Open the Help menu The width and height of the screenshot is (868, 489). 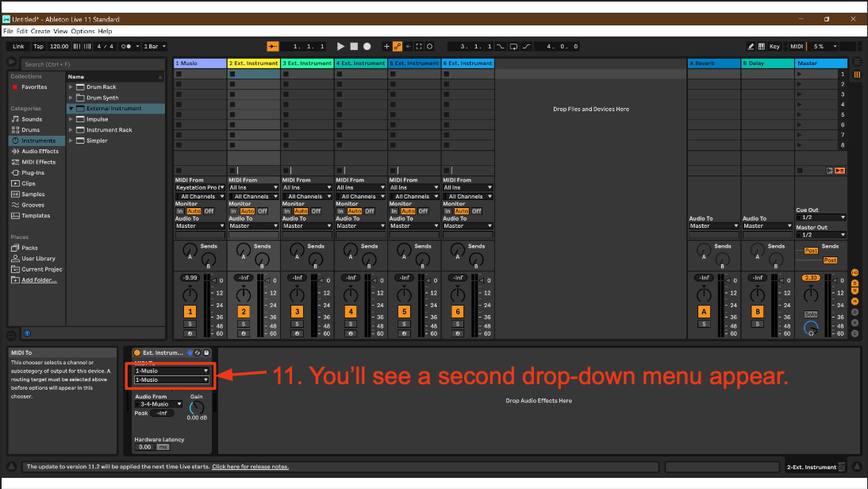click(105, 32)
